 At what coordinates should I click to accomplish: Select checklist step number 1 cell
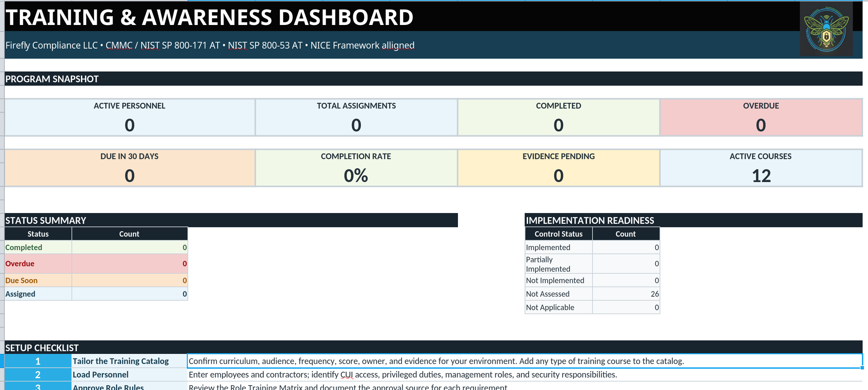coord(38,361)
